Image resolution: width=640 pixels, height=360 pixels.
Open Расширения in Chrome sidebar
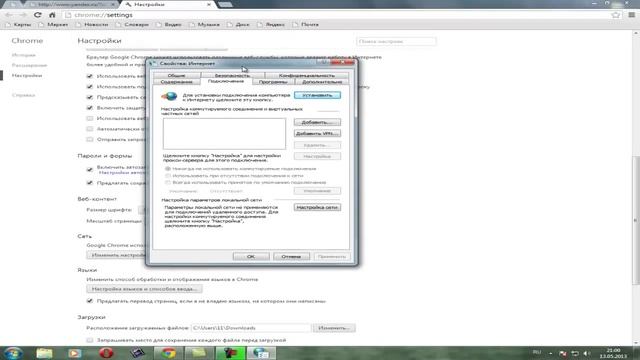(29, 65)
